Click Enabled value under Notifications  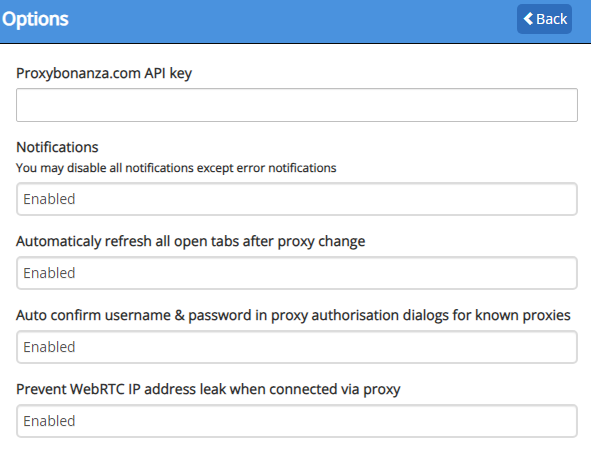49,199
